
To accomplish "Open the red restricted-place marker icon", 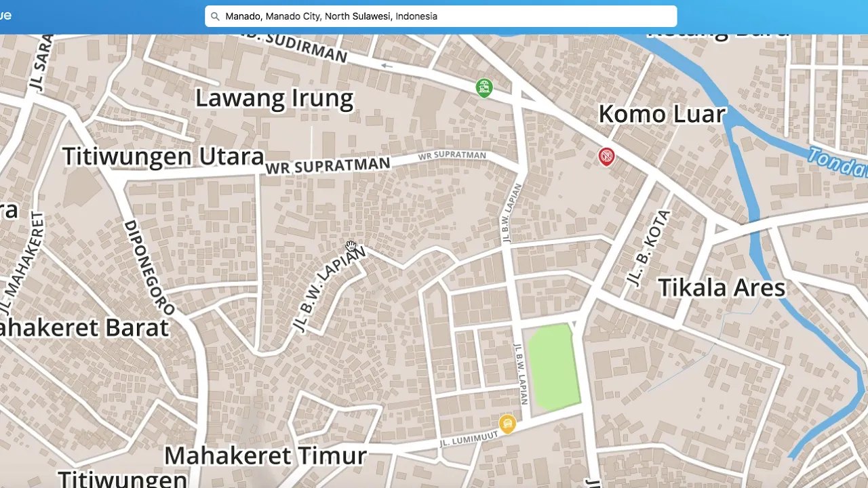I will click(606, 157).
